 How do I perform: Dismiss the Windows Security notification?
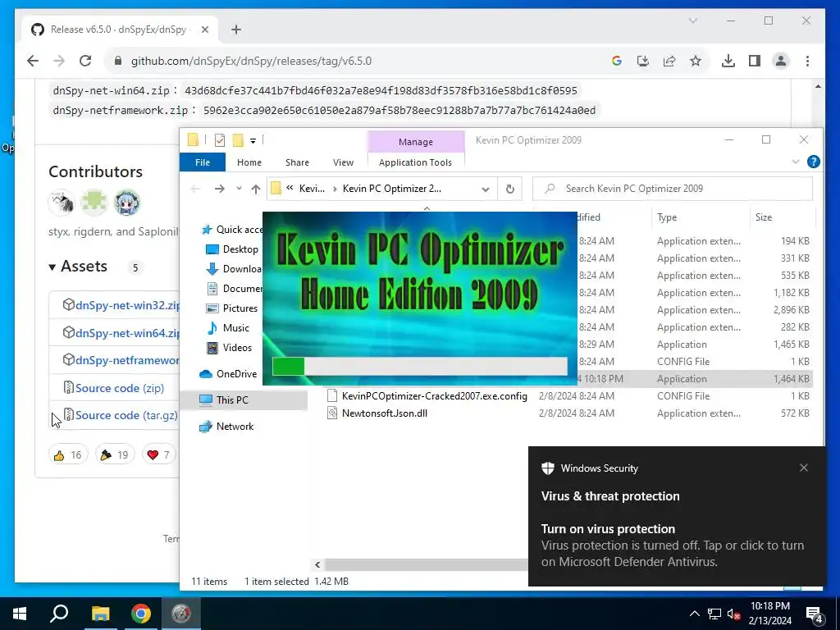(804, 468)
